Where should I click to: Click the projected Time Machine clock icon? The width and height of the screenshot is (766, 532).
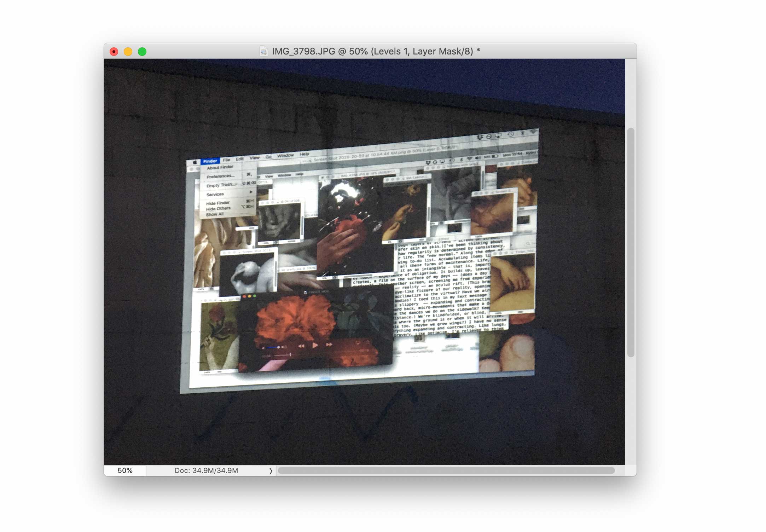[x=510, y=134]
